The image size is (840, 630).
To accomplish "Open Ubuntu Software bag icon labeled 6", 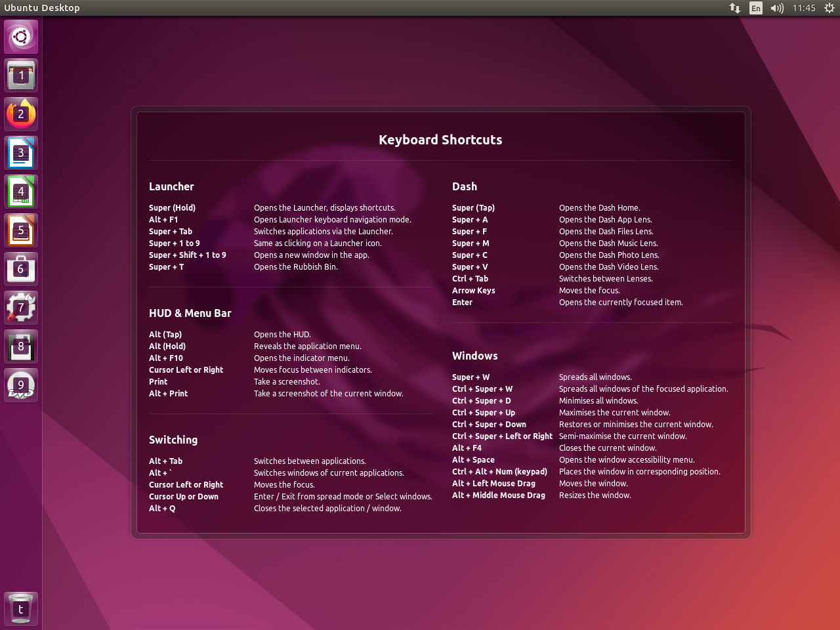I will 21,269.
